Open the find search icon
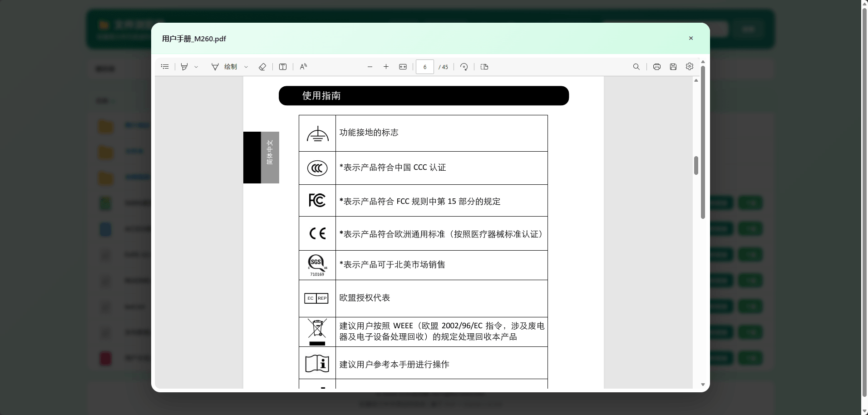 [x=636, y=67]
